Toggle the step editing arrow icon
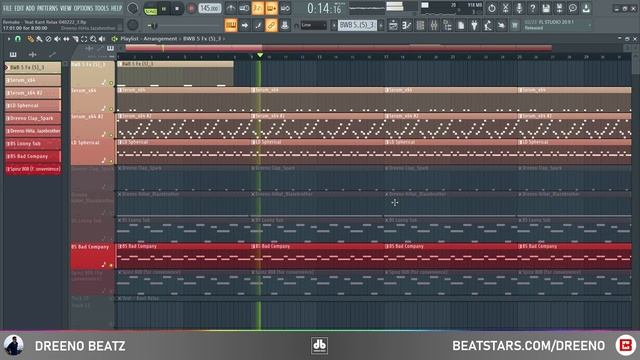The image size is (640, 360). click(x=244, y=25)
